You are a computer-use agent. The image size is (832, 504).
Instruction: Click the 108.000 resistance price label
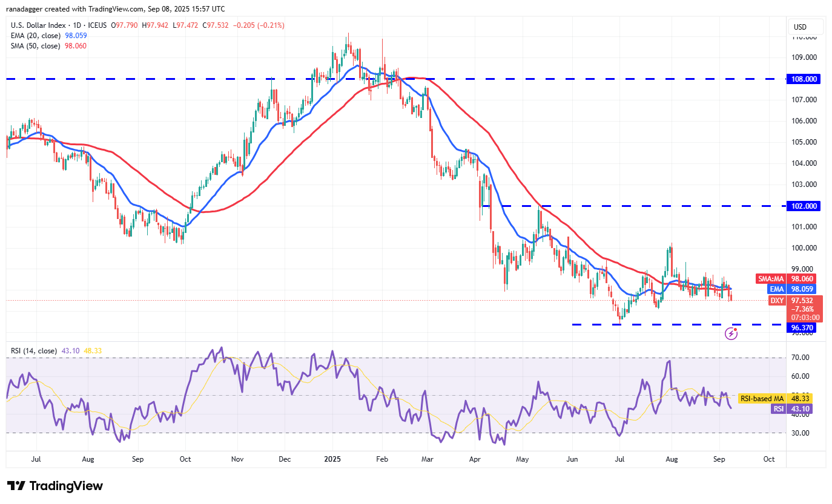click(802, 79)
